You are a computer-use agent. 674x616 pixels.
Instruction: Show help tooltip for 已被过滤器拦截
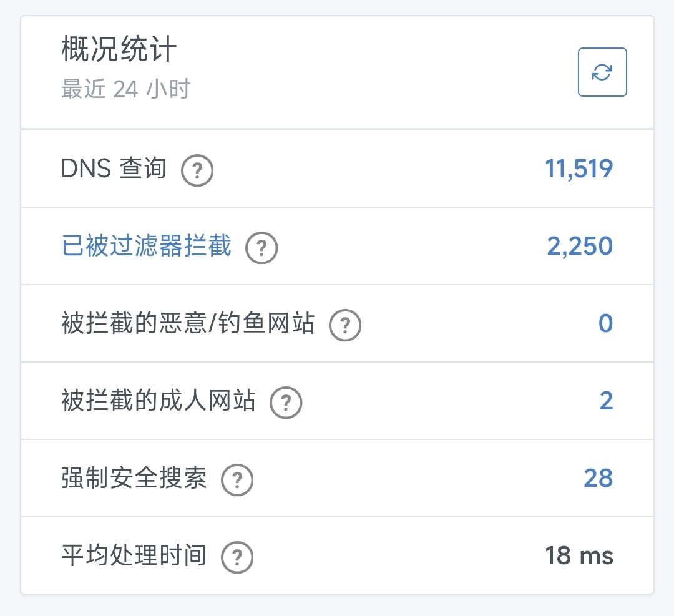(261, 248)
